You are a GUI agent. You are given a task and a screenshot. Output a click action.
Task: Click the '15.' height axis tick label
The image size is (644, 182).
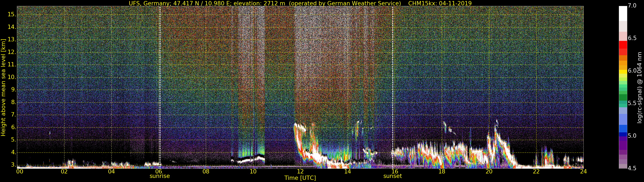point(12,15)
